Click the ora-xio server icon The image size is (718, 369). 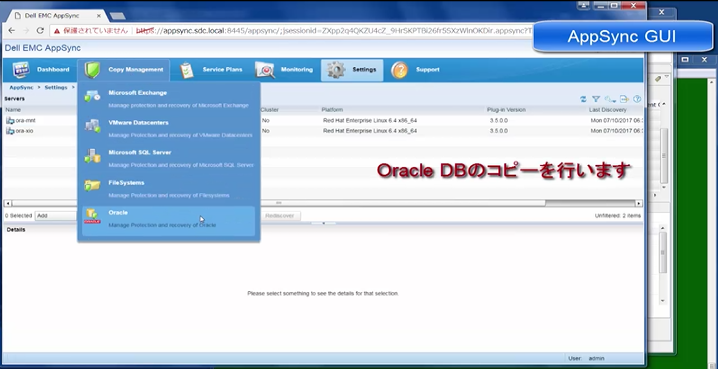[x=10, y=131]
